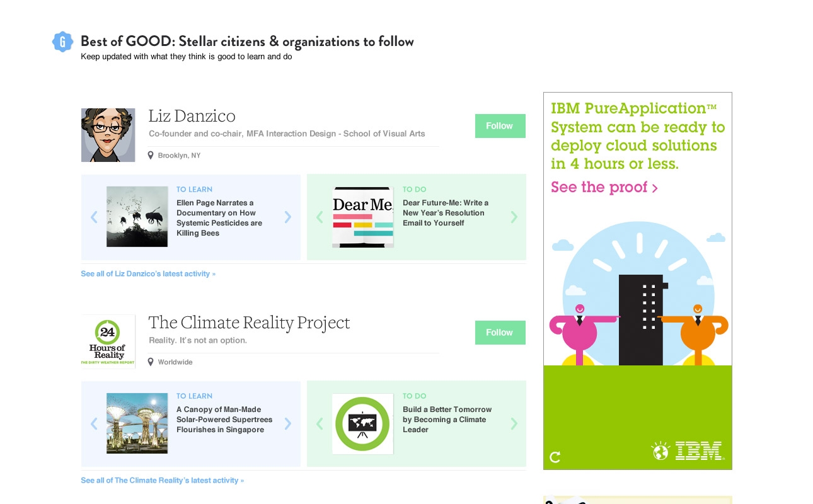Click the IBM logo in the ad
This screenshot has height=504, width=813.
[698, 451]
